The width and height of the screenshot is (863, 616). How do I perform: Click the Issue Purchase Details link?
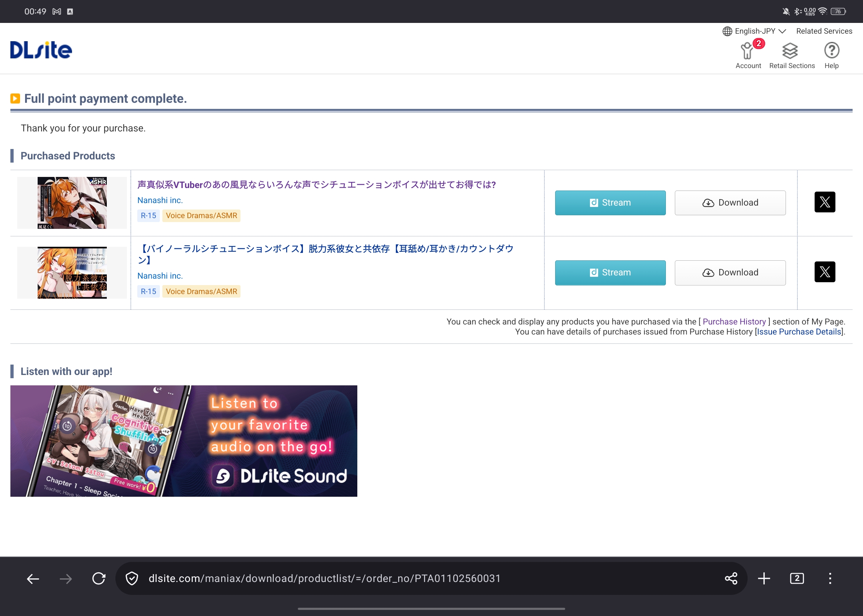(x=799, y=332)
